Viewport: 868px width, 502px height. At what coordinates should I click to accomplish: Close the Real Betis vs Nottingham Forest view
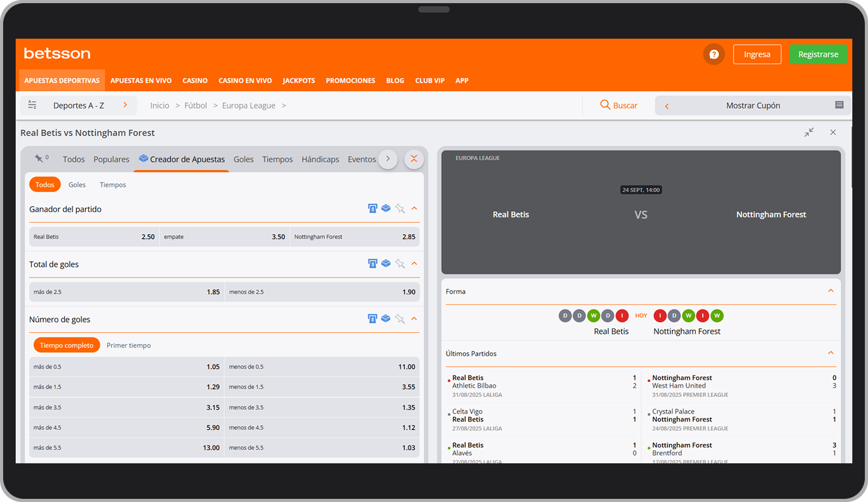pos(833,132)
